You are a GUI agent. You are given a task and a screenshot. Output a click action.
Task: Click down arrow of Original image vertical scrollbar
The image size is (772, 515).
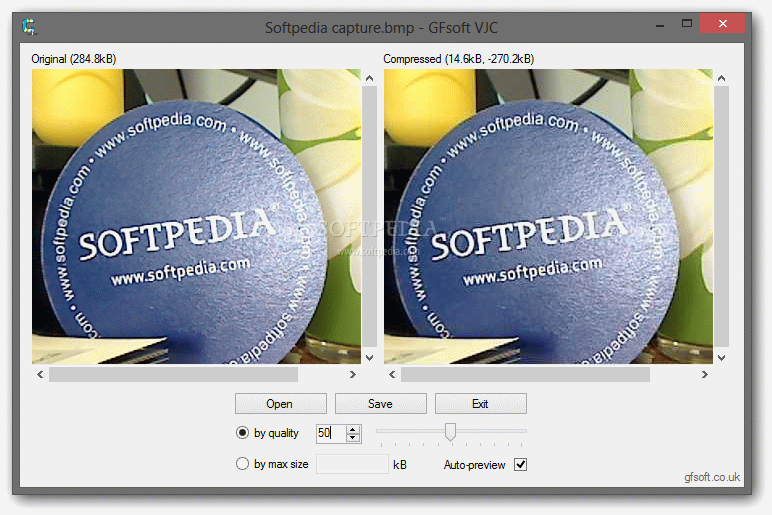click(369, 357)
